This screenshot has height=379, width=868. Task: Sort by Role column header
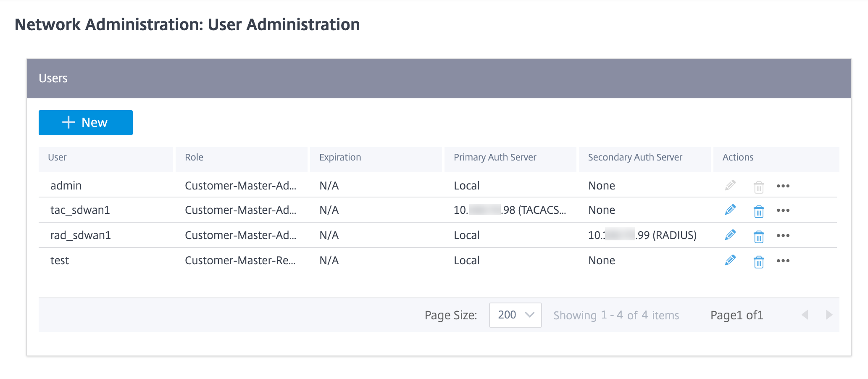[242, 159]
